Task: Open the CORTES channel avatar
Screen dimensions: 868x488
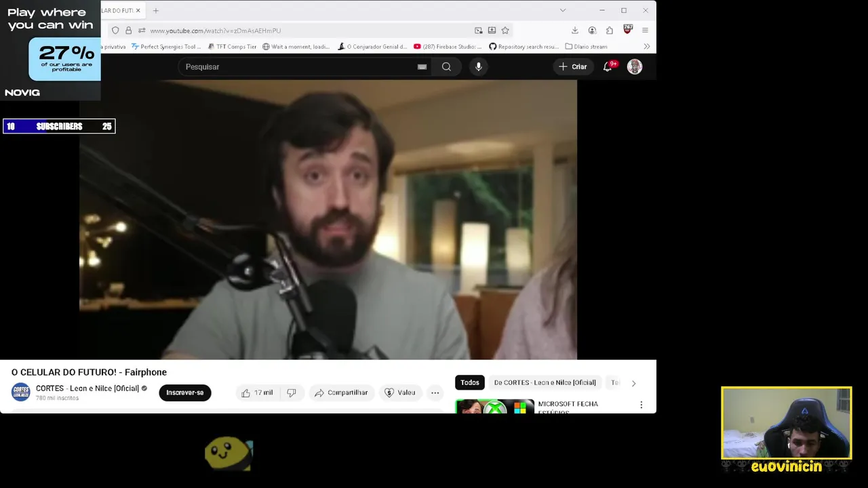Action: coord(21,392)
